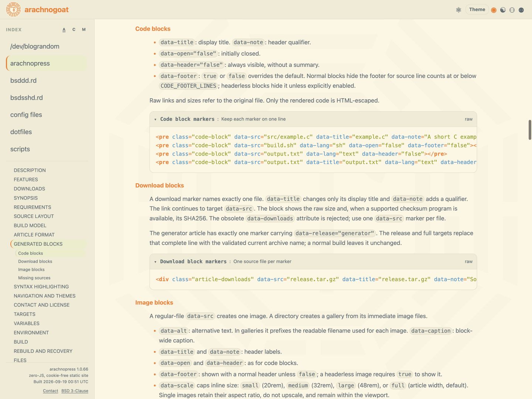Click the Download block markers title text
Image resolution: width=532 pixels, height=399 pixels.
(193, 261)
